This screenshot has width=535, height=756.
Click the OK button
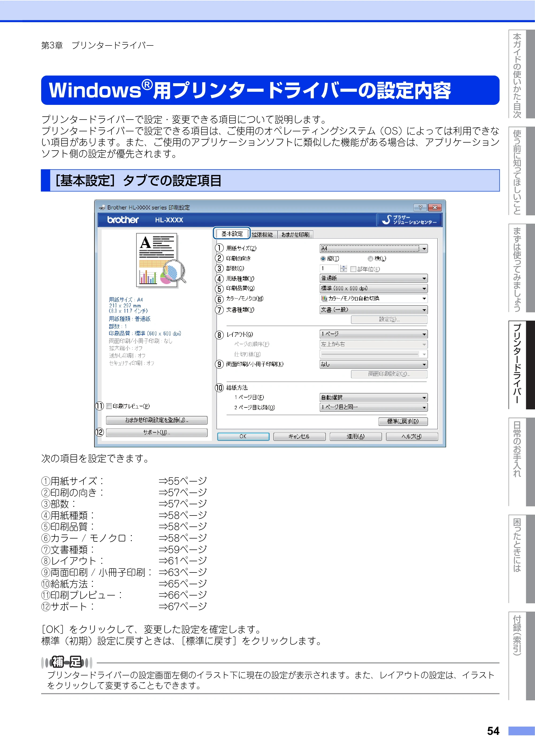pyautogui.click(x=243, y=437)
